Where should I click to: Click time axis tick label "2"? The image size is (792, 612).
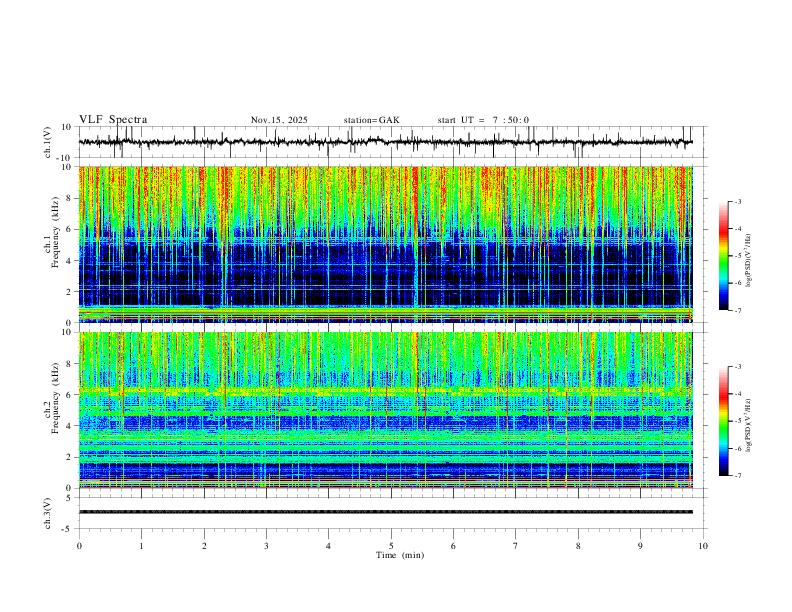(204, 546)
